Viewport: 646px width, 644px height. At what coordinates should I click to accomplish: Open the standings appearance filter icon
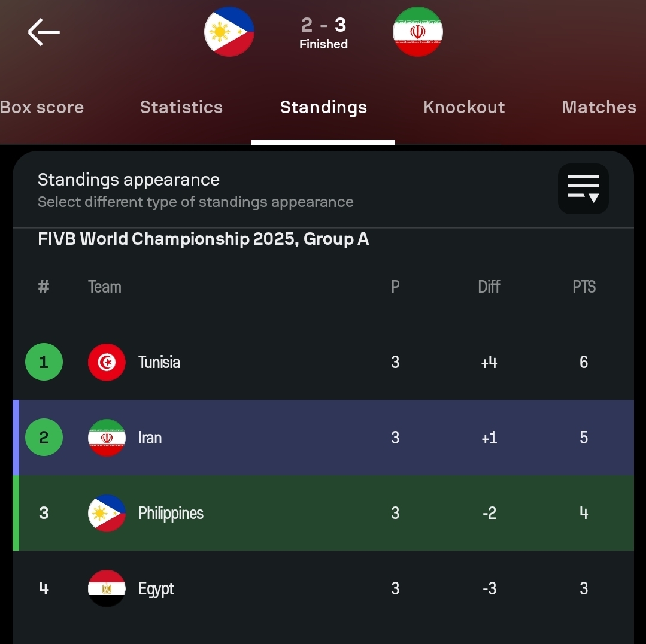tap(583, 189)
